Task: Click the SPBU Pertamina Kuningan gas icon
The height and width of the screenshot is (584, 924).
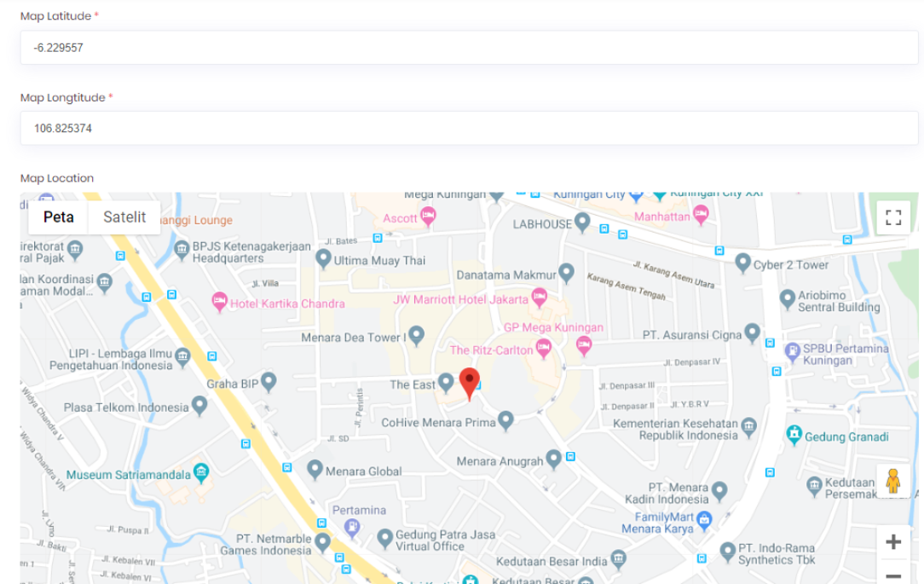Action: click(x=793, y=352)
